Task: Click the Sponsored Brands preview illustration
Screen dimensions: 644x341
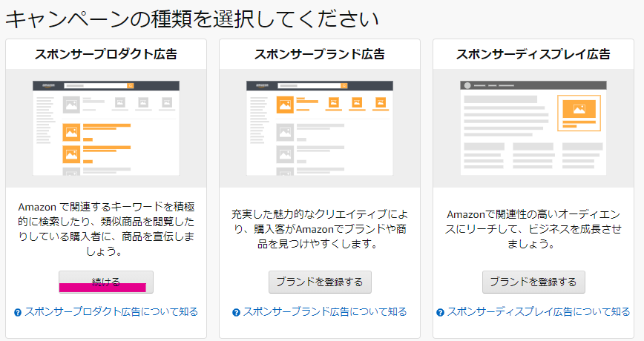Action: pyautogui.click(x=319, y=128)
